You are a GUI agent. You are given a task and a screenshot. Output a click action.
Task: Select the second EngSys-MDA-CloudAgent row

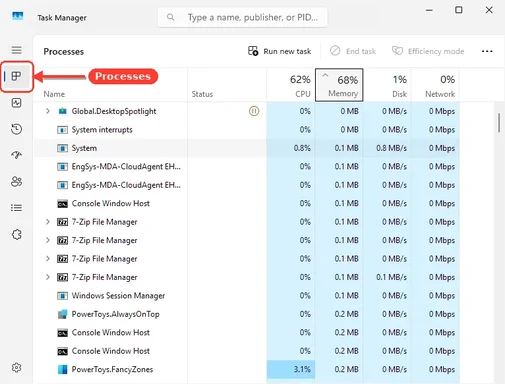(247, 185)
